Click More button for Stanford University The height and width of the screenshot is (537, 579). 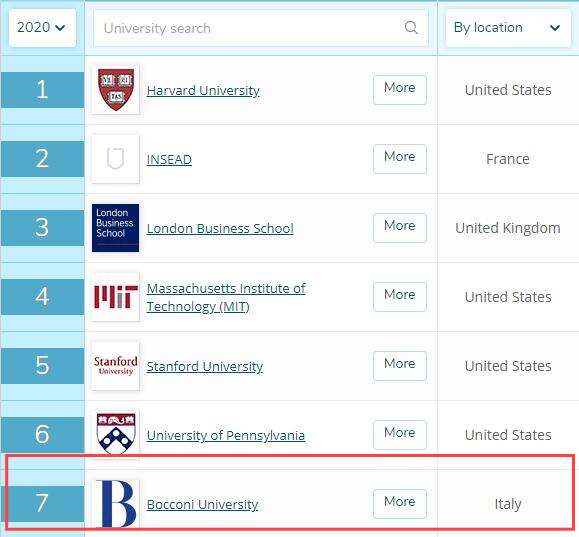[x=400, y=366]
